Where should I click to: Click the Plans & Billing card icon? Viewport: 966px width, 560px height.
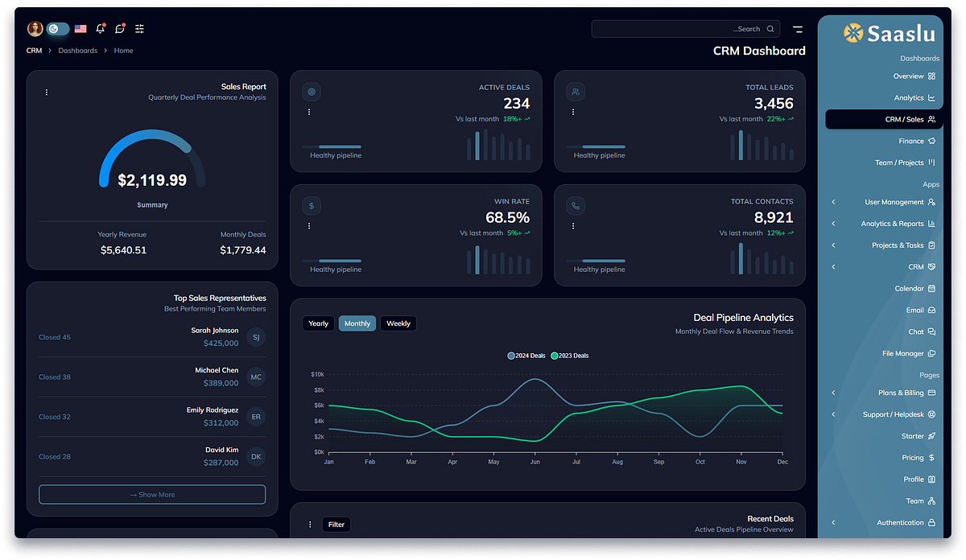(x=931, y=393)
